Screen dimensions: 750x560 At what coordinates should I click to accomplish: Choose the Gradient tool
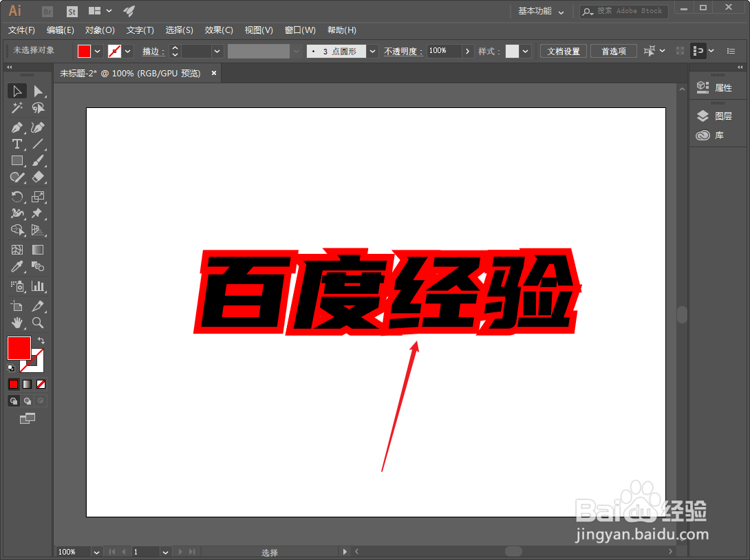[38, 250]
